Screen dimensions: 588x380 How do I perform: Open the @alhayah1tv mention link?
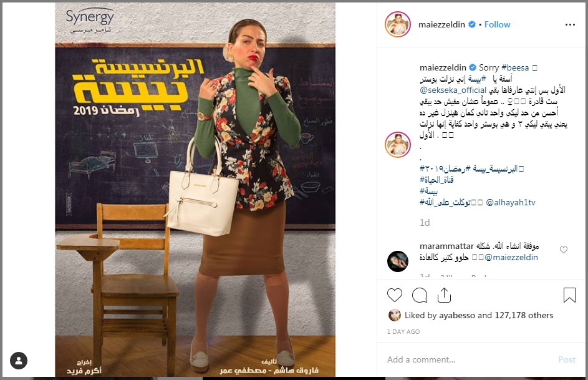coord(511,203)
